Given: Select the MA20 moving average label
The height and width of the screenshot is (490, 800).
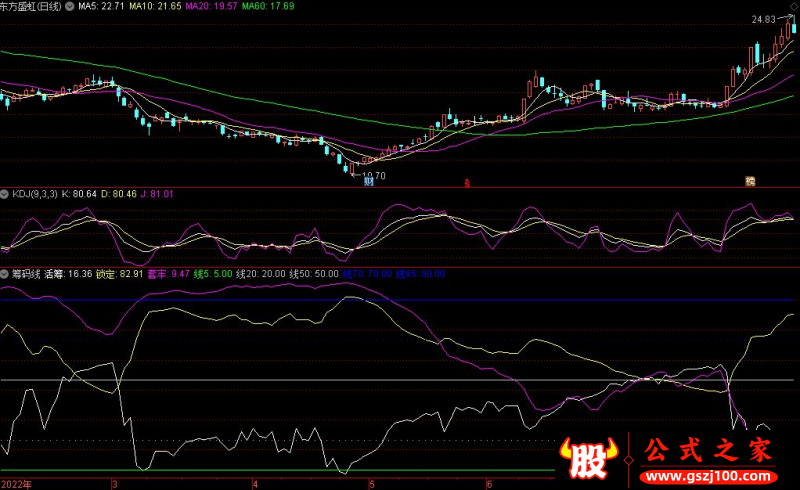Looking at the screenshot, I should [211, 6].
